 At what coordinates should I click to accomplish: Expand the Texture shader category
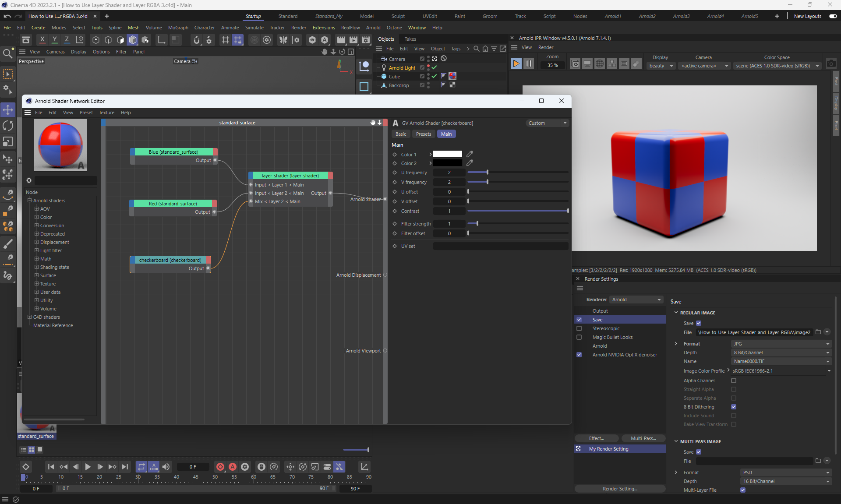[37, 284]
